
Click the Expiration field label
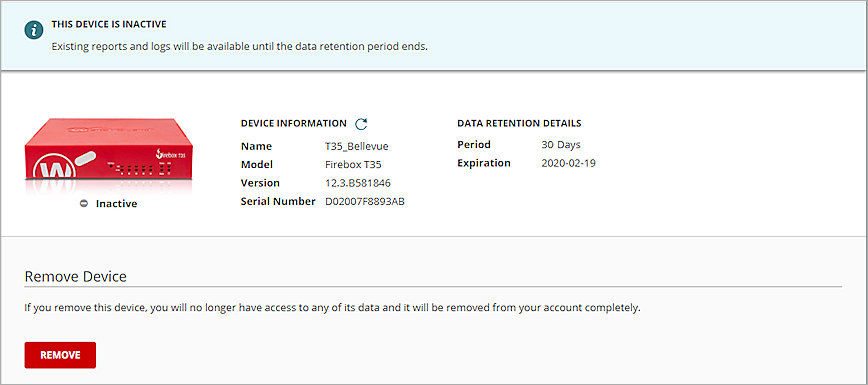click(x=484, y=163)
